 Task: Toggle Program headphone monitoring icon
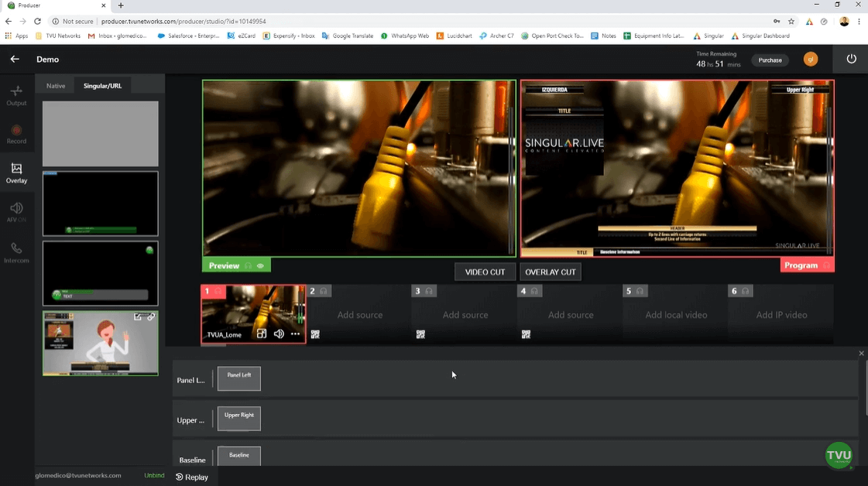click(826, 265)
